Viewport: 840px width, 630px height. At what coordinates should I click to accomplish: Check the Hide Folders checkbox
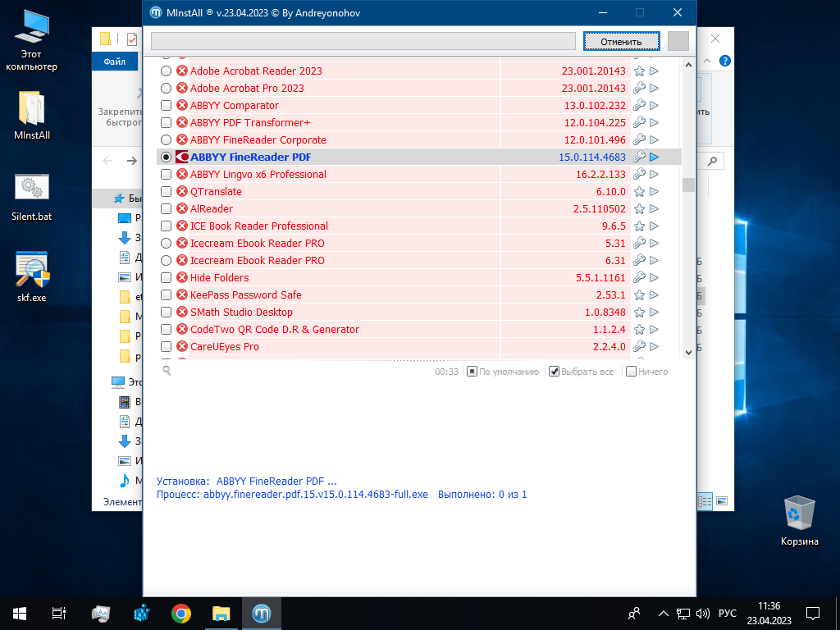click(166, 277)
